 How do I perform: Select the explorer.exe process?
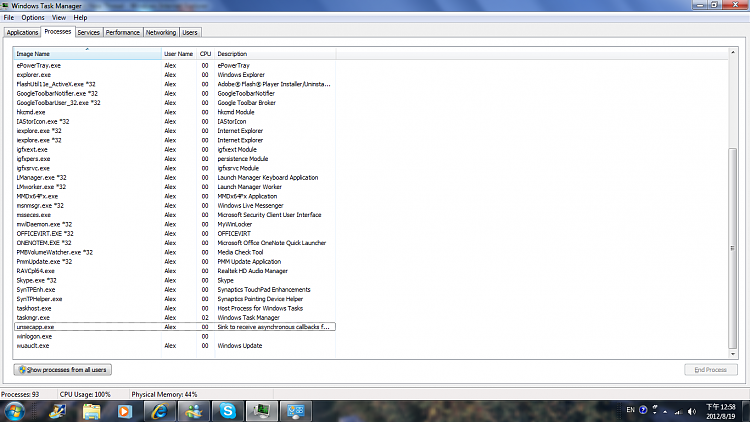(x=175, y=75)
